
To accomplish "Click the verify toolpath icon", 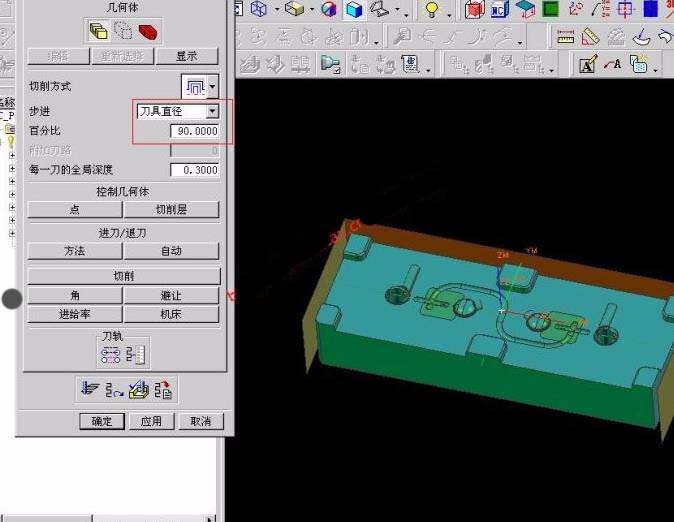I will coord(139,390).
